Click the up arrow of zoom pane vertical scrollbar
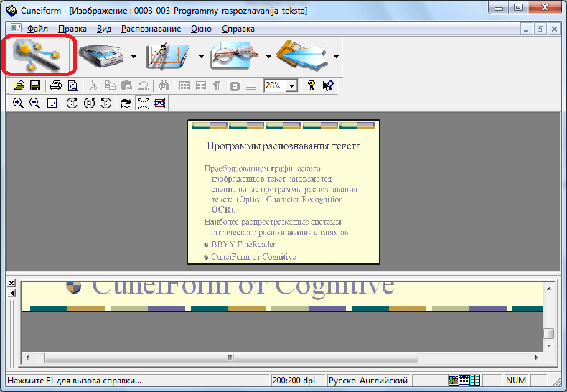This screenshot has width=567, height=392. 549,289
